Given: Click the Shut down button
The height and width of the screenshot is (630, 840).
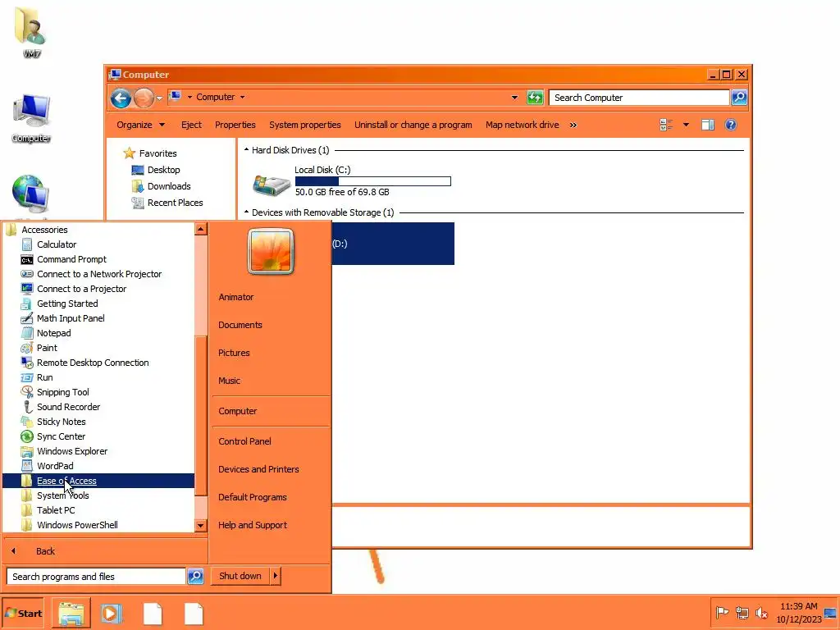Looking at the screenshot, I should tap(240, 576).
